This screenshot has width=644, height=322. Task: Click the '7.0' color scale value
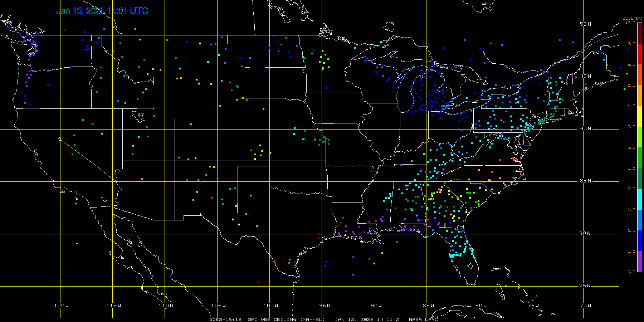coord(631,44)
